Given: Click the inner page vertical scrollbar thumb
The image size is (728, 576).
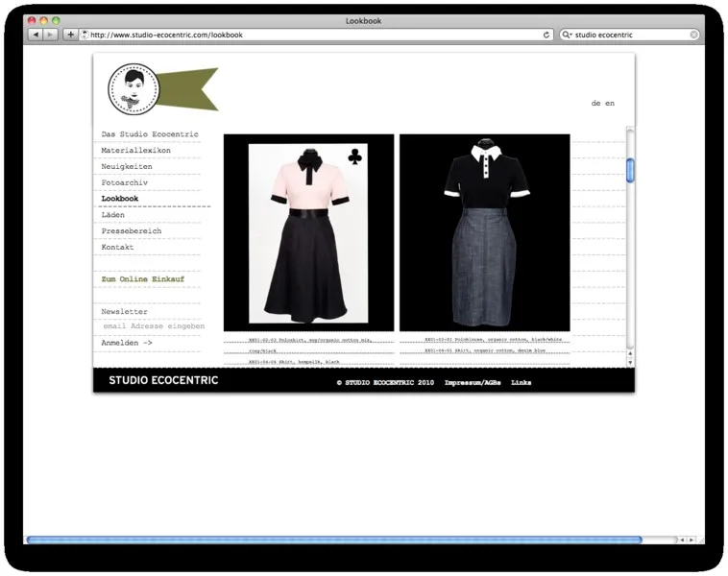Looking at the screenshot, I should [630, 170].
